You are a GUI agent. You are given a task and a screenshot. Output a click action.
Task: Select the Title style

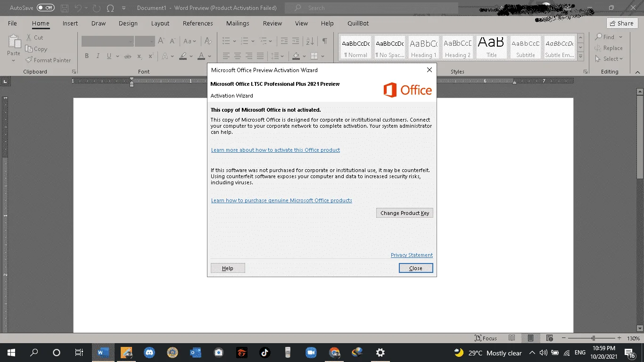click(491, 47)
